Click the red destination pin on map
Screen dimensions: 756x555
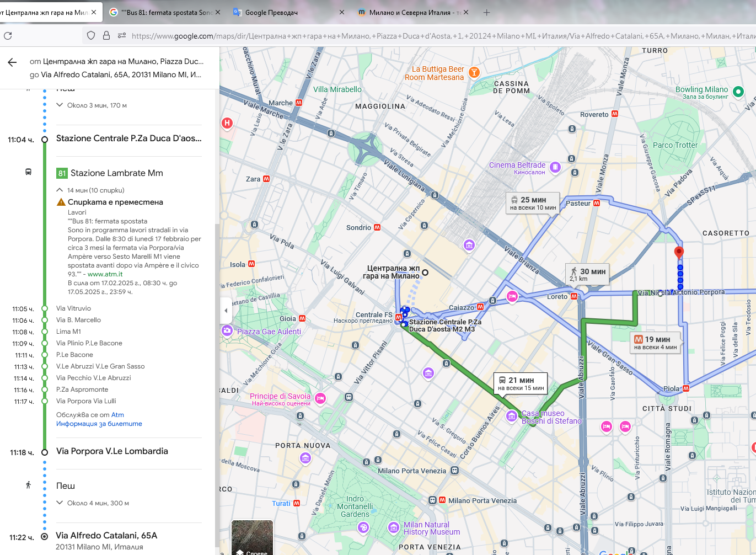[x=679, y=253]
